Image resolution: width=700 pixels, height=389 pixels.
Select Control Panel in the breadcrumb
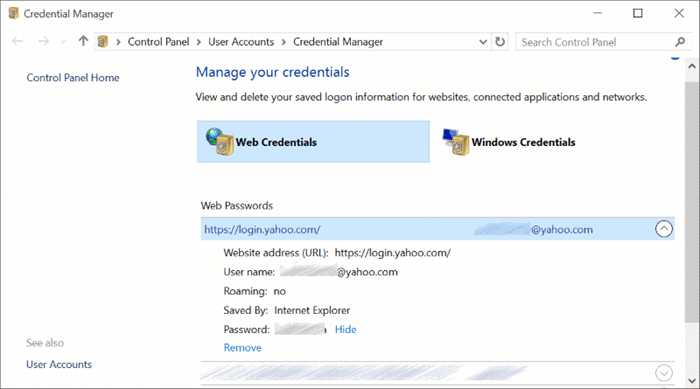pos(158,42)
